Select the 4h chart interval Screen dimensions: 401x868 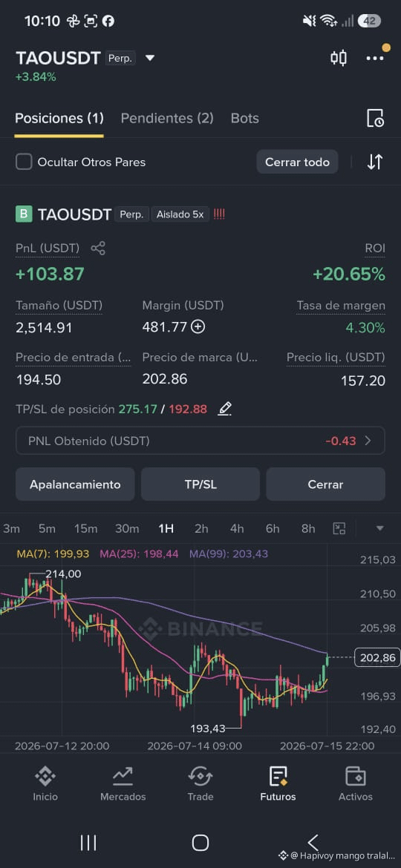pyautogui.click(x=237, y=529)
